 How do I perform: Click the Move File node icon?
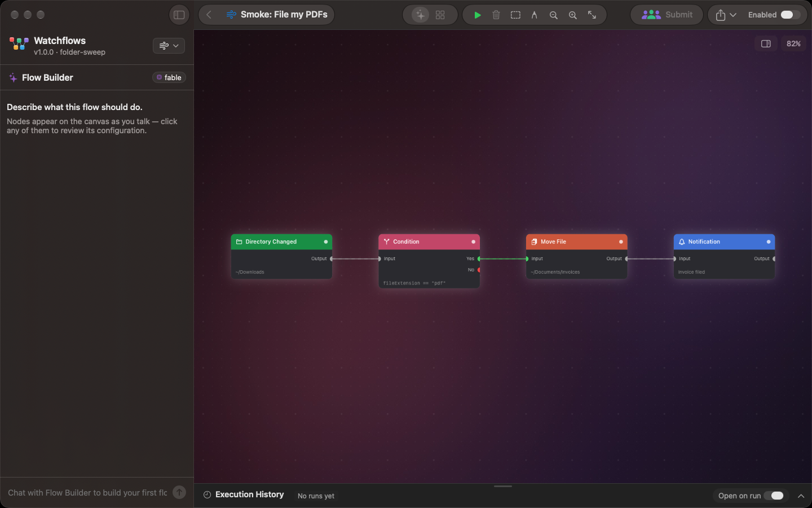(534, 242)
